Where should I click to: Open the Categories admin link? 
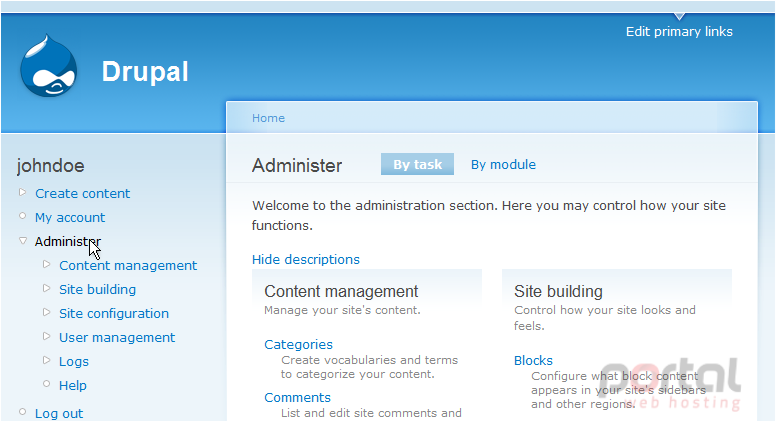pyautogui.click(x=298, y=344)
